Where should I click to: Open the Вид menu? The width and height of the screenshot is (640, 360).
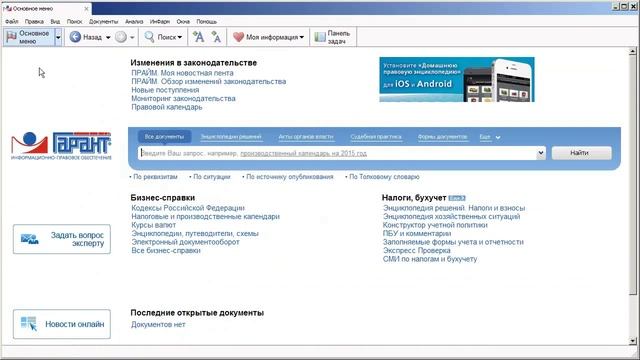[x=55, y=21]
